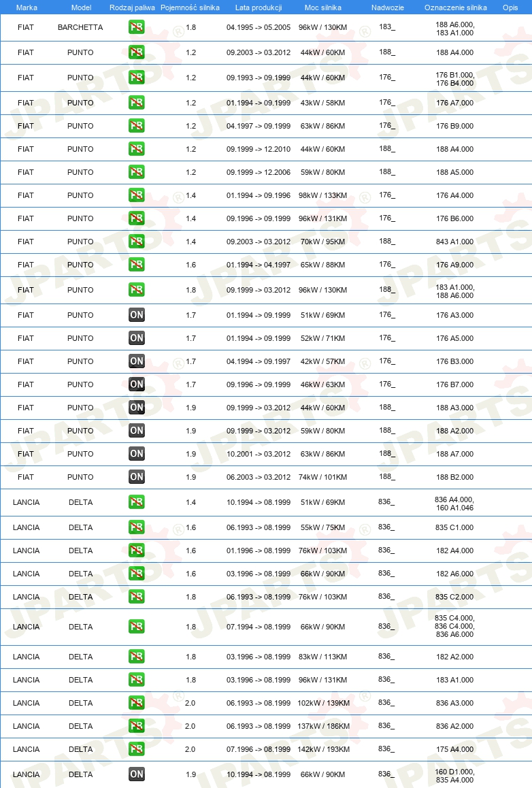Click petrol icon for Delta 835 C1.000
The image size is (532, 788).
pyautogui.click(x=136, y=527)
